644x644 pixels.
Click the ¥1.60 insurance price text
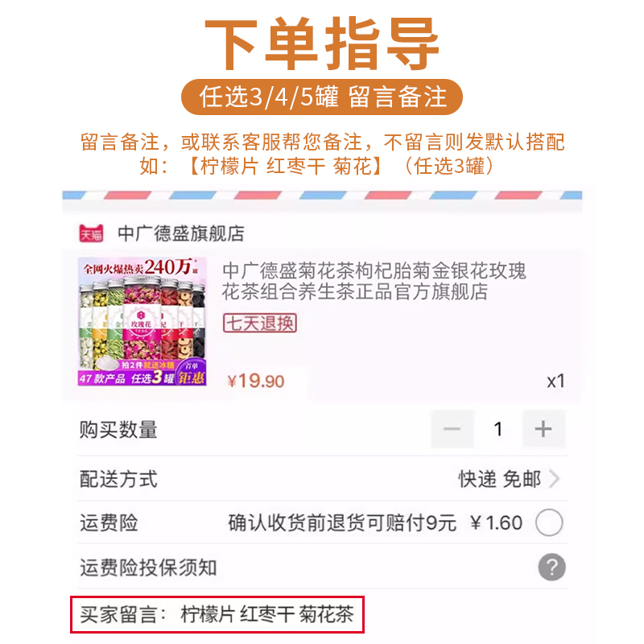[x=496, y=522]
